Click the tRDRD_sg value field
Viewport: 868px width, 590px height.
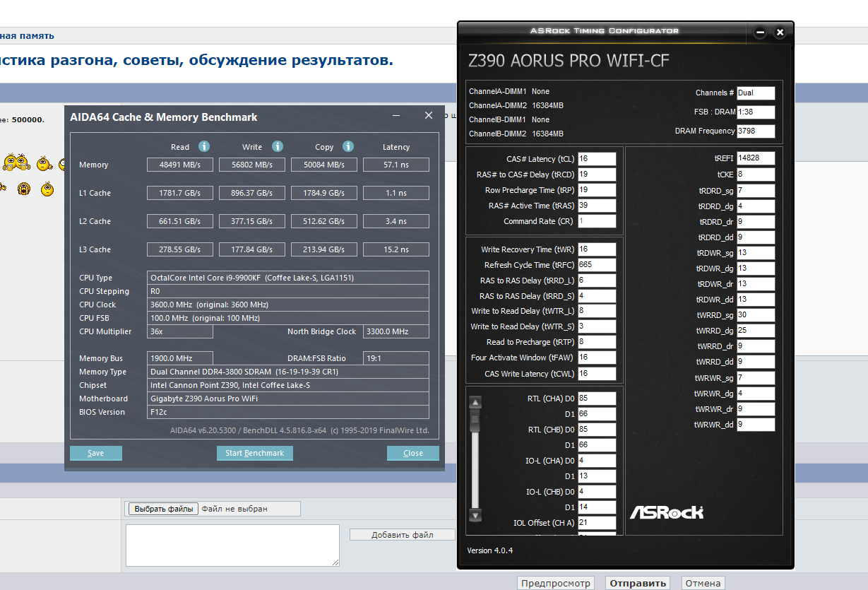click(756, 191)
